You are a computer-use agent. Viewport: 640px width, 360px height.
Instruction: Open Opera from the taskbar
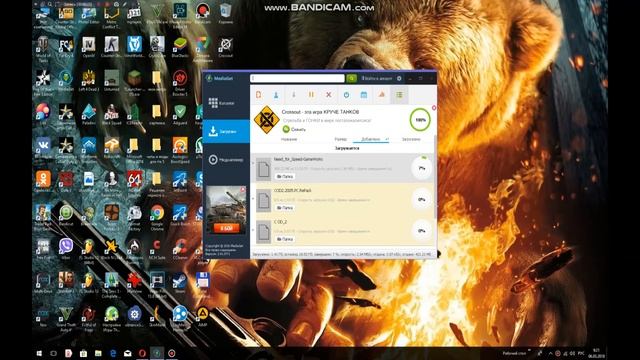pos(142,353)
